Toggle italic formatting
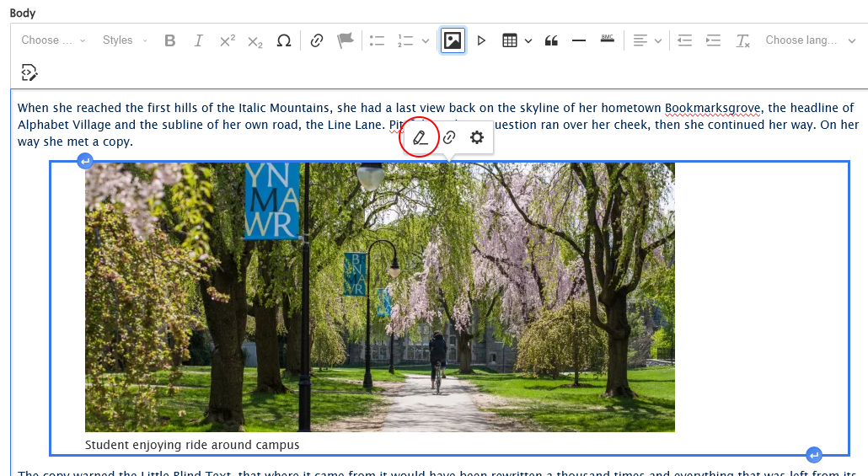Image resolution: width=868 pixels, height=476 pixels. [198, 40]
